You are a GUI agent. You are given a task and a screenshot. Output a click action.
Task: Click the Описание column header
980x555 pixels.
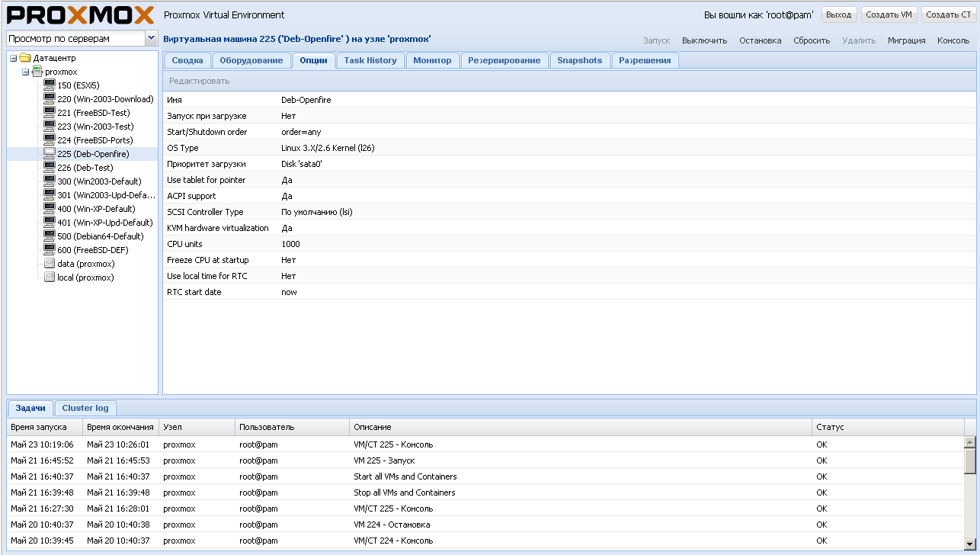tap(581, 427)
